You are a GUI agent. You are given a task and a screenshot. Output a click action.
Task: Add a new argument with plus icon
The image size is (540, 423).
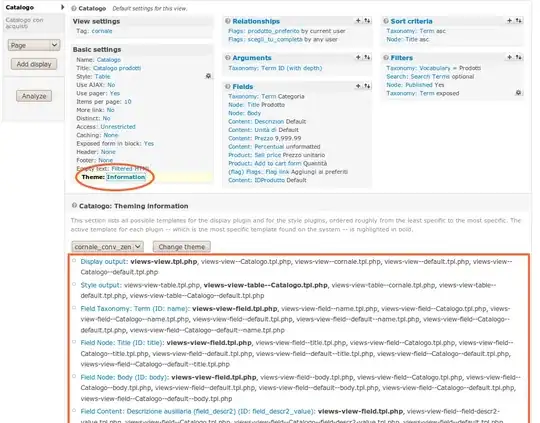click(358, 57)
